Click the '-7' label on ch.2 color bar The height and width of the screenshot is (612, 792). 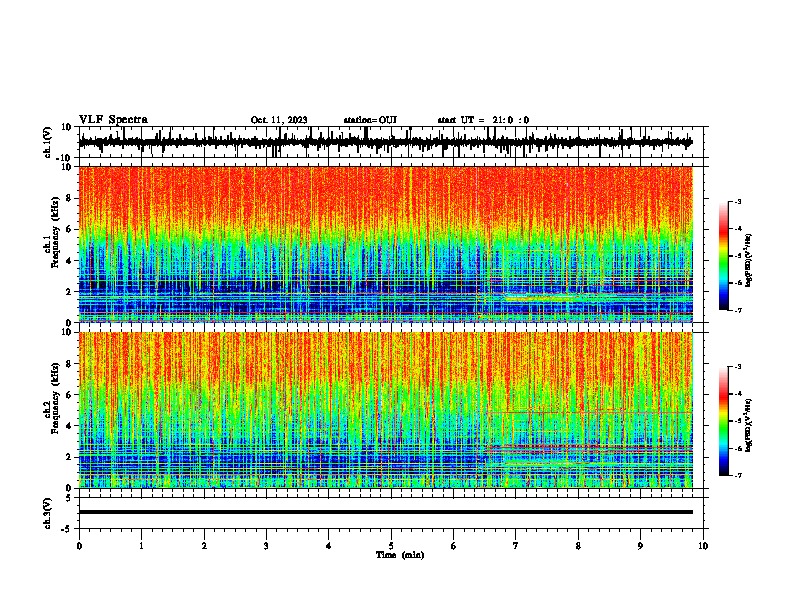(x=737, y=475)
